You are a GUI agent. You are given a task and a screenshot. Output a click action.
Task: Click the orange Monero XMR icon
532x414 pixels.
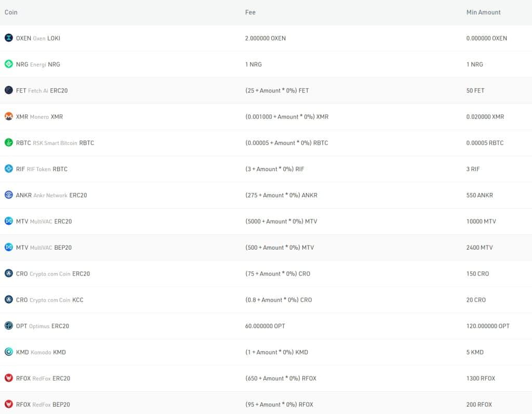click(9, 117)
